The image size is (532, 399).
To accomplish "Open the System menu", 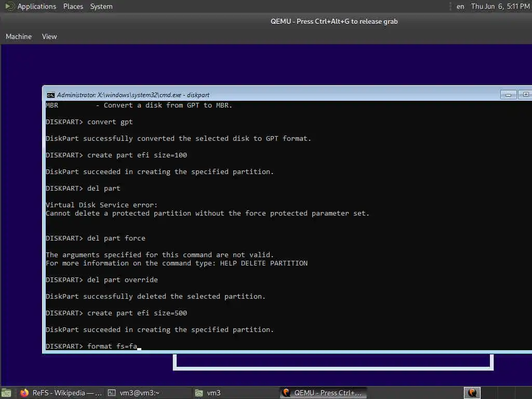I will [101, 6].
